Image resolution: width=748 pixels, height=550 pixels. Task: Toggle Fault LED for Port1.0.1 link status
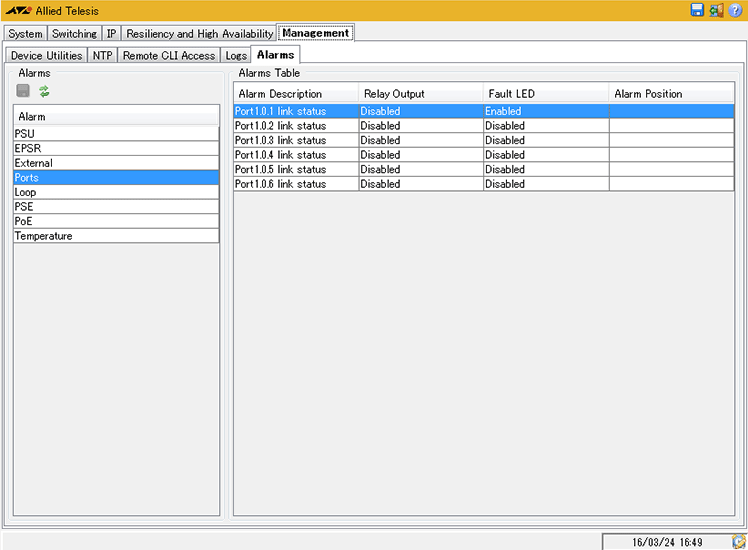click(x=546, y=111)
